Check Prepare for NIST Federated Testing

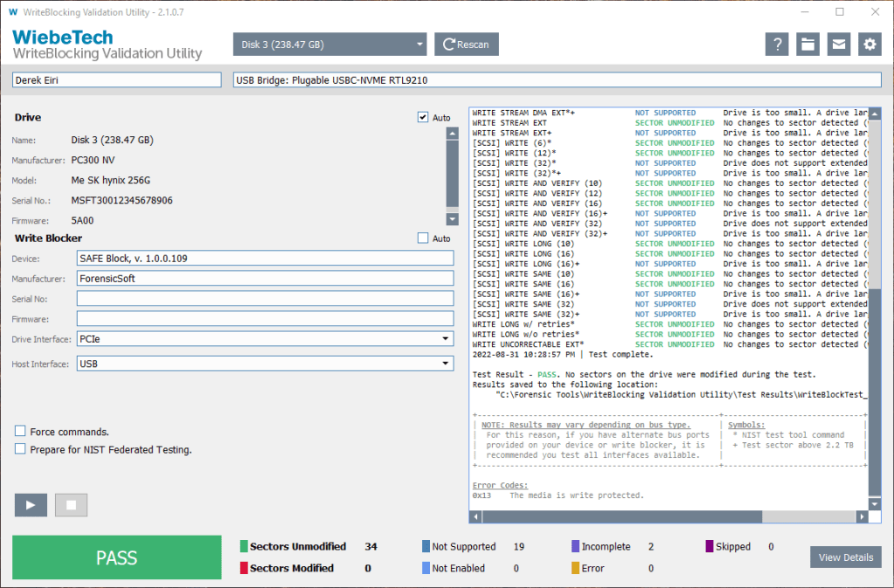tap(20, 449)
